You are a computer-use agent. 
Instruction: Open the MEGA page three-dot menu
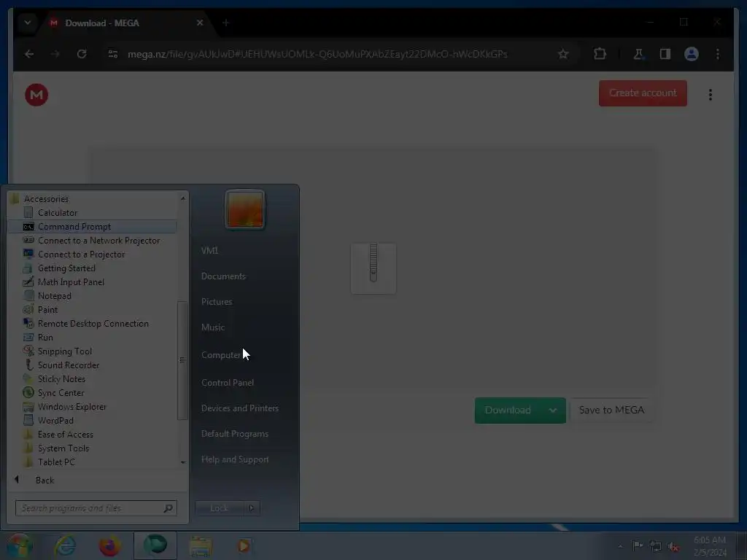point(711,95)
